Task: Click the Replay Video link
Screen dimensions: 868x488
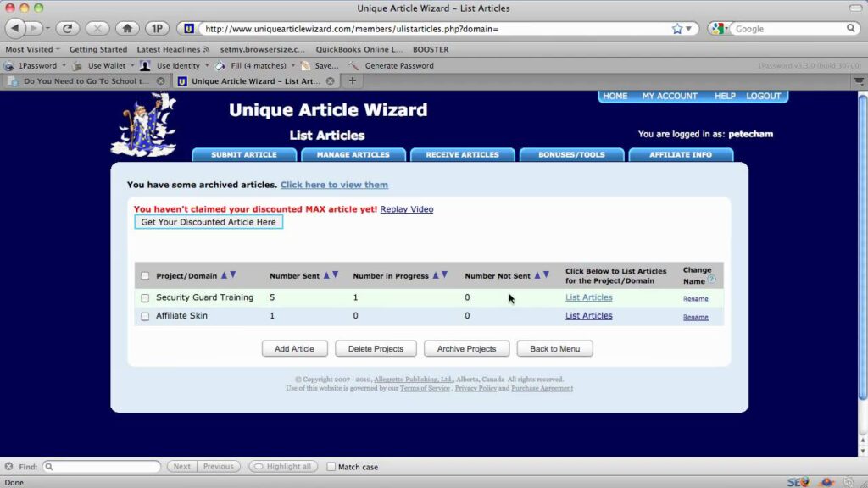Action: pos(407,209)
